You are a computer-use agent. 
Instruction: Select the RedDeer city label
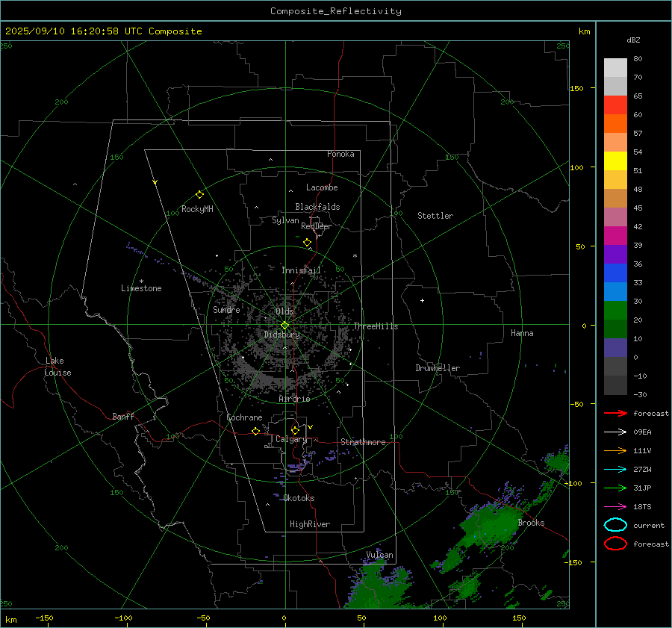(317, 226)
